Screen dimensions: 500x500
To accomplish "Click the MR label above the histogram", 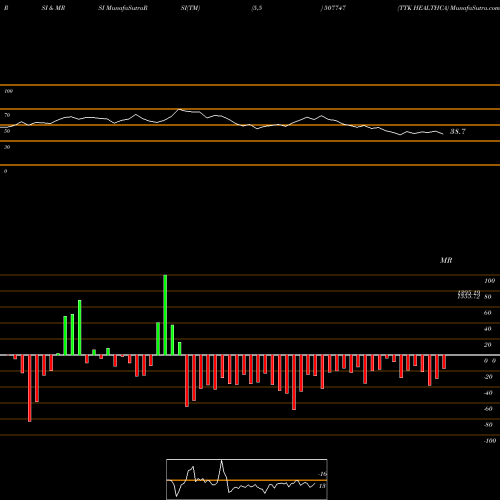I will click(446, 260).
